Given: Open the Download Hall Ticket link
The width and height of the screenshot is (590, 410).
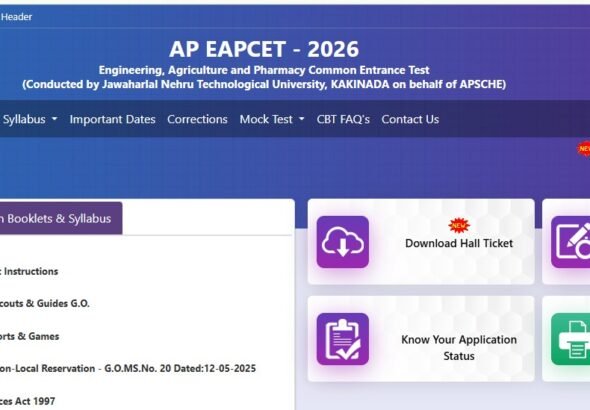Looking at the screenshot, I should coord(459,243).
